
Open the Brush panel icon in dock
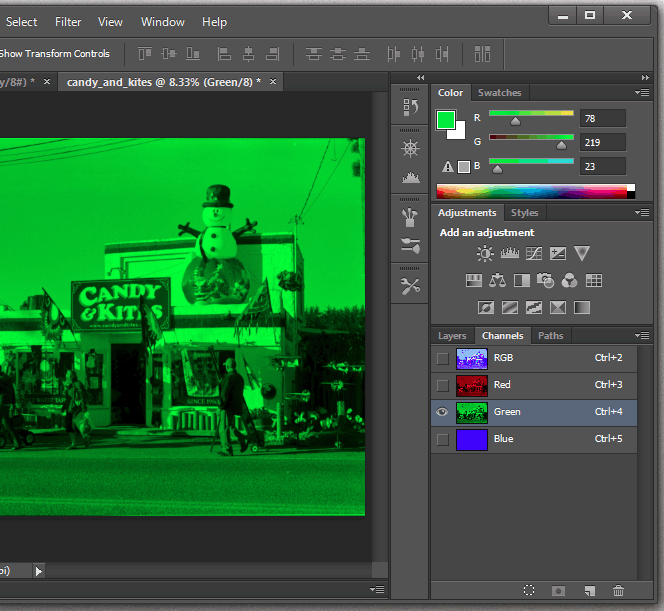[x=410, y=218]
